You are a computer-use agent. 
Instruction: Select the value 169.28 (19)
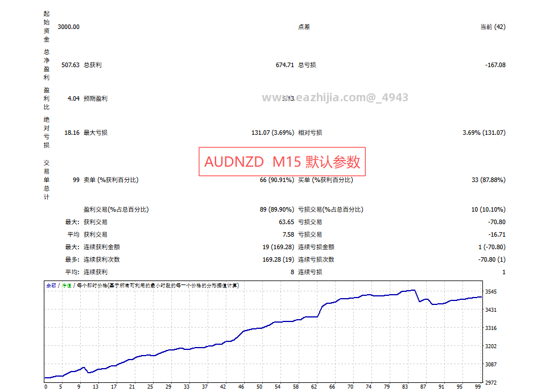pyautogui.click(x=278, y=259)
